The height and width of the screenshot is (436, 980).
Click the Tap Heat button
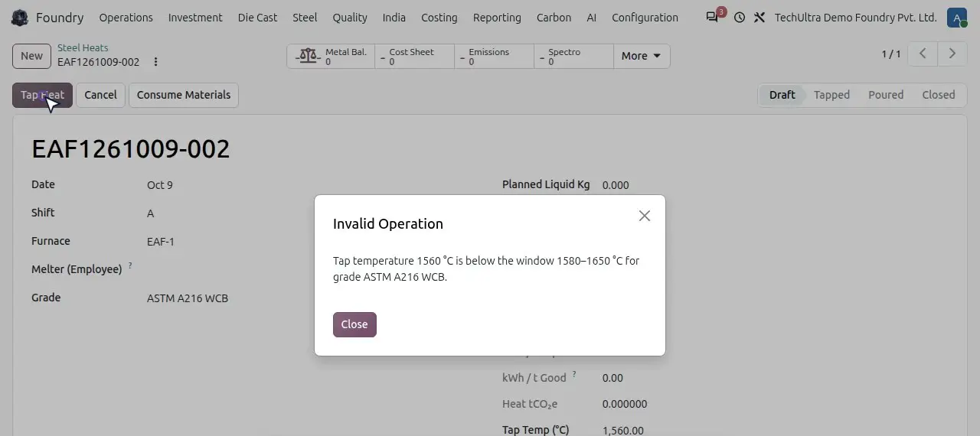point(42,95)
